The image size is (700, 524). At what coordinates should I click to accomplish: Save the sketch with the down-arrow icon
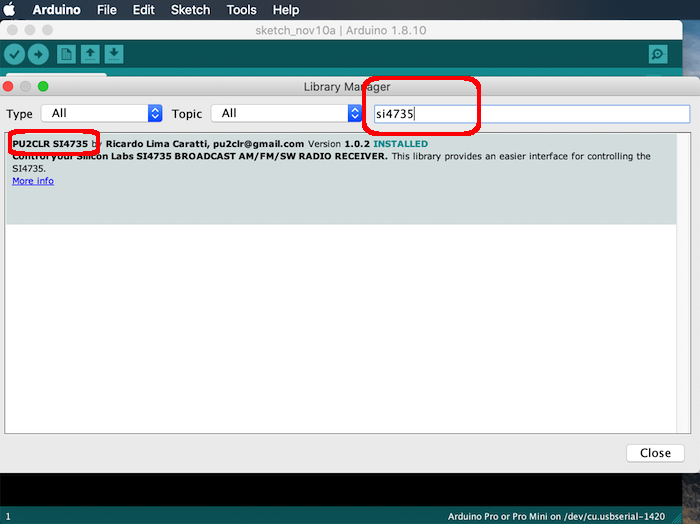(x=114, y=54)
